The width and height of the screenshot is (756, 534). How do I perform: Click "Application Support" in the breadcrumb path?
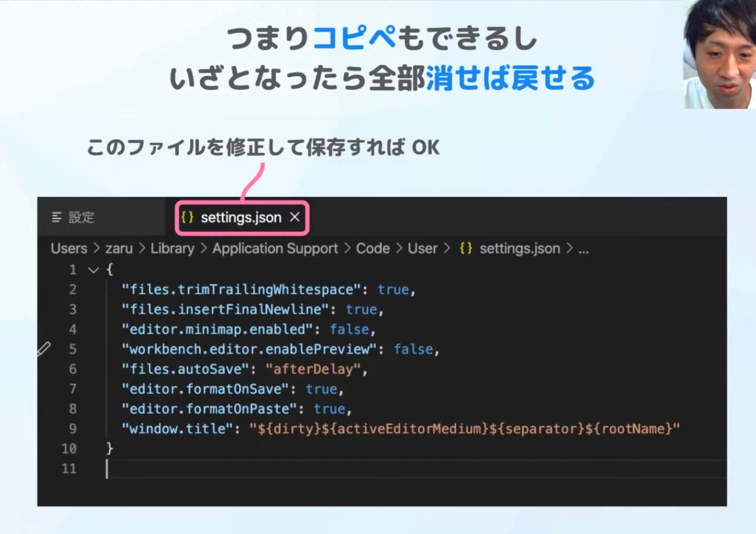[275, 249]
